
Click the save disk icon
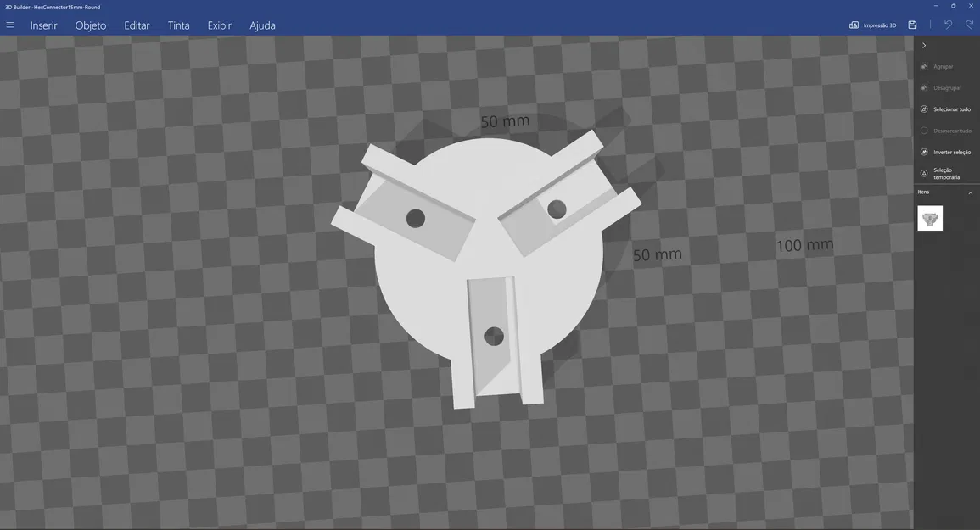click(x=912, y=25)
